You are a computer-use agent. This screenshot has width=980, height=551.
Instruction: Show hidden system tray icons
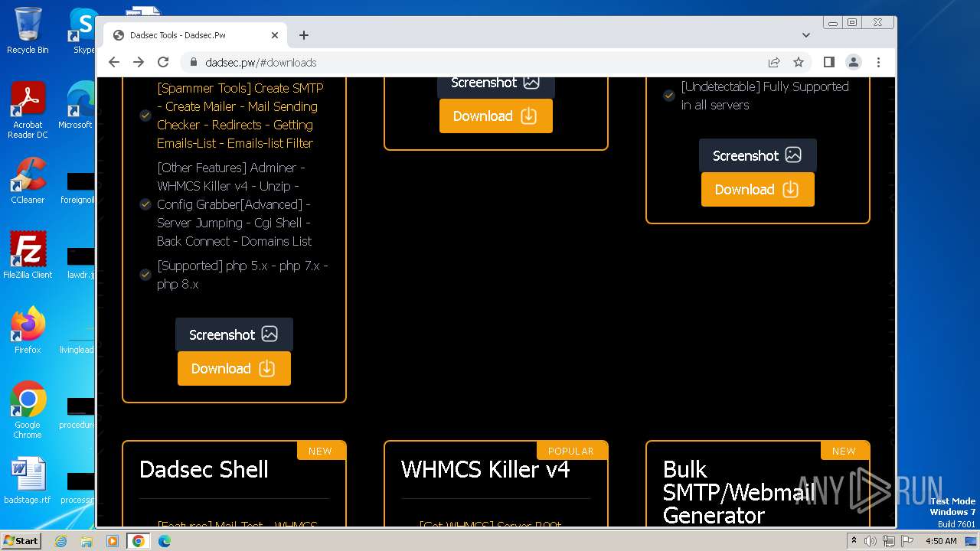click(854, 541)
